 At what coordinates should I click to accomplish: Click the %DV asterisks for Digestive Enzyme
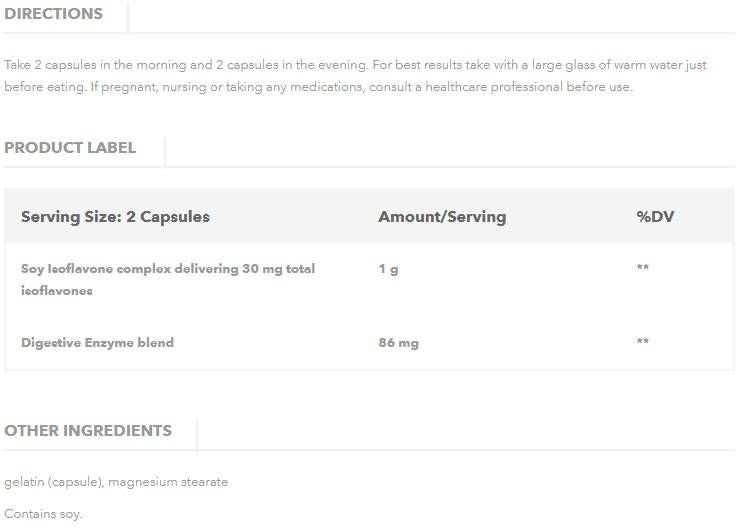click(x=643, y=343)
